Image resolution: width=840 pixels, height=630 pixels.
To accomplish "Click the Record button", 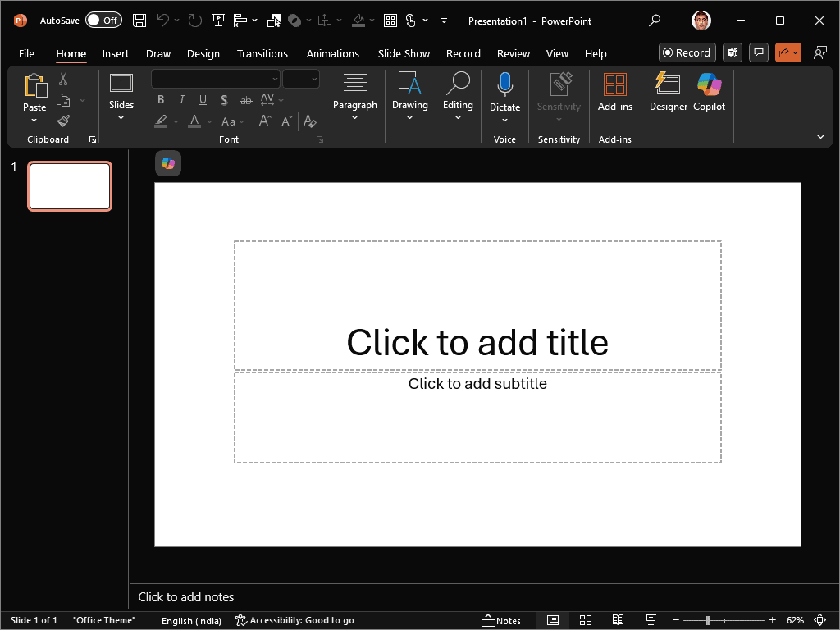I will click(687, 52).
